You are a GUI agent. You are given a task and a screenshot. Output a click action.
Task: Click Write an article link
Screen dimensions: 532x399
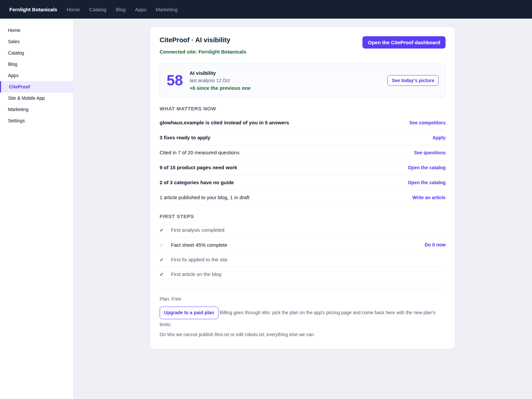(429, 198)
